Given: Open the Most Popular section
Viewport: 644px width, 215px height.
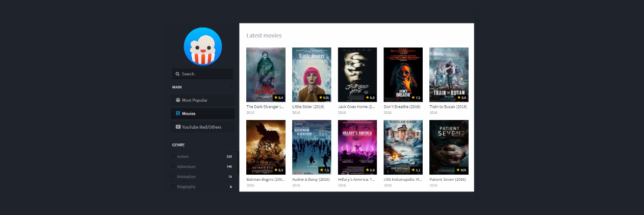Looking at the screenshot, I should tap(202, 100).
